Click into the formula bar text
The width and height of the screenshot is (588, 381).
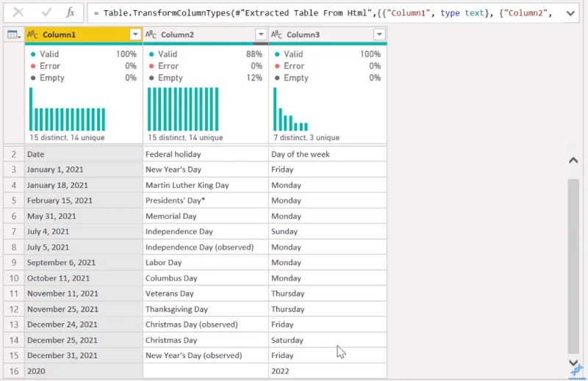[x=323, y=13]
